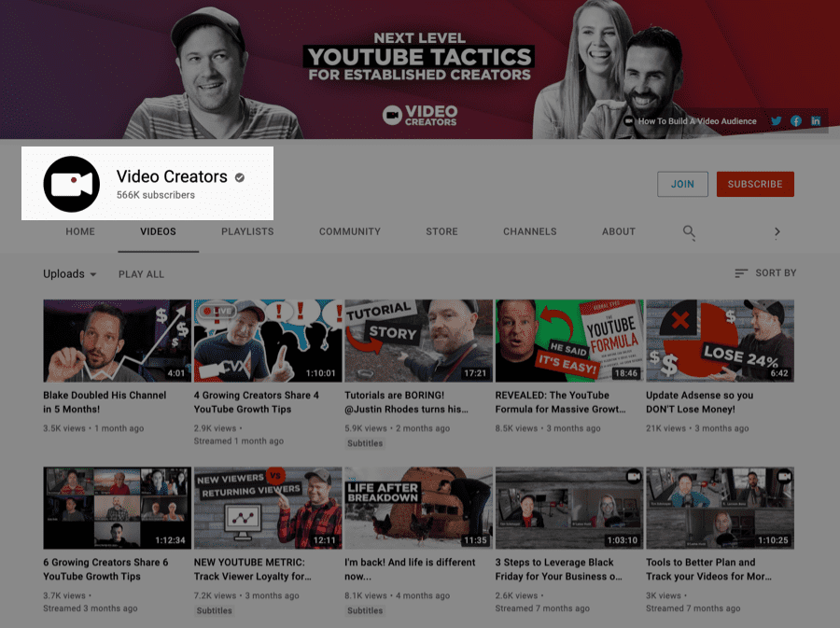Open the Store tab
Viewport: 840px width, 628px height.
(442, 231)
